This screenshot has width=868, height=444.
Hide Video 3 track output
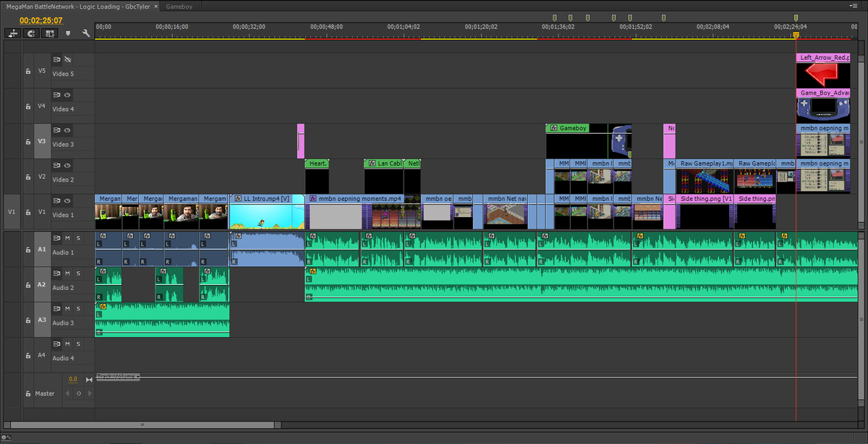tap(67, 130)
